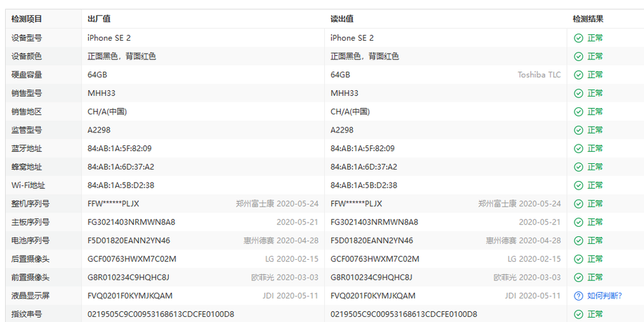Select the 销售地区 row label
644x322 pixels.
pos(26,112)
